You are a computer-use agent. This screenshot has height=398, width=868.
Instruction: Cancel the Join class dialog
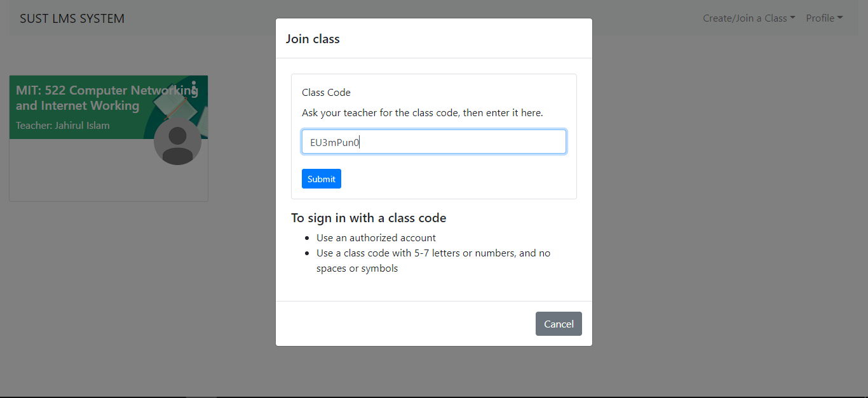click(x=559, y=324)
